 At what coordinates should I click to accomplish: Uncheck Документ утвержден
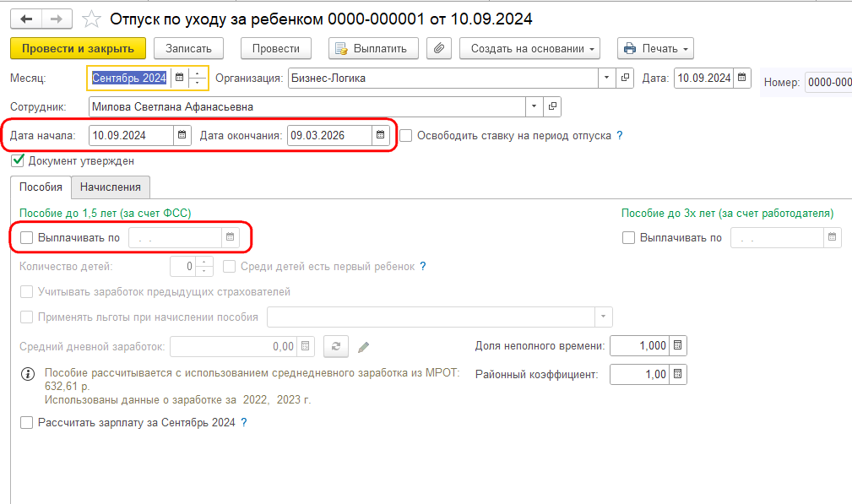click(x=18, y=160)
